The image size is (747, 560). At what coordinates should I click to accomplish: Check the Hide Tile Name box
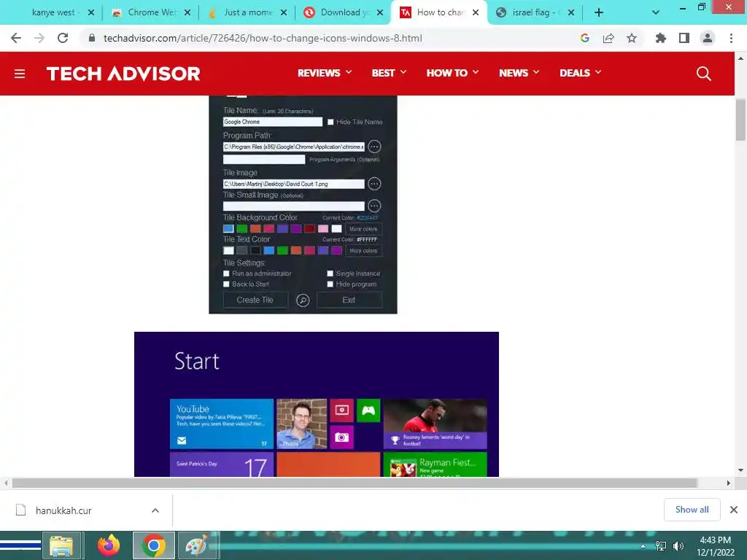point(330,122)
